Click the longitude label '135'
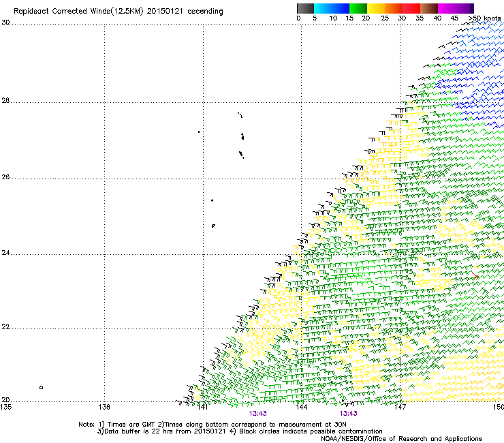The height and width of the screenshot is (443, 504). coord(5,407)
